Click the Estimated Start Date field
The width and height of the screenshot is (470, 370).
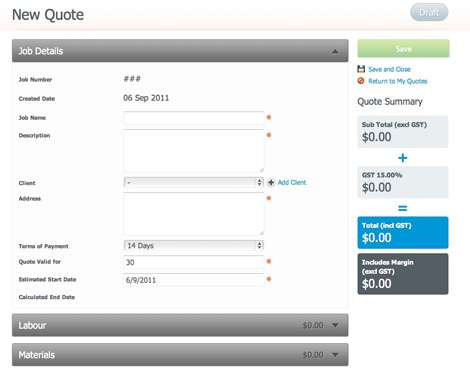point(194,280)
